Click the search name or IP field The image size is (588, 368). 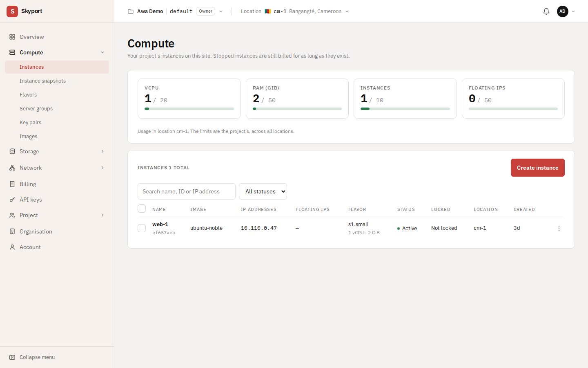coord(187,191)
